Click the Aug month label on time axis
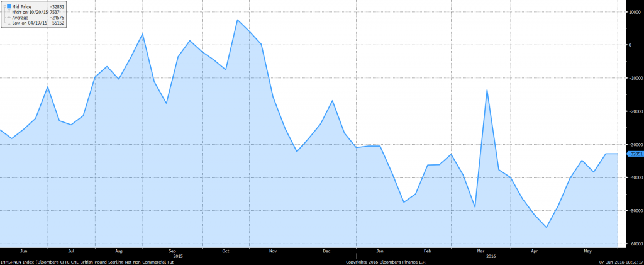 [119, 251]
